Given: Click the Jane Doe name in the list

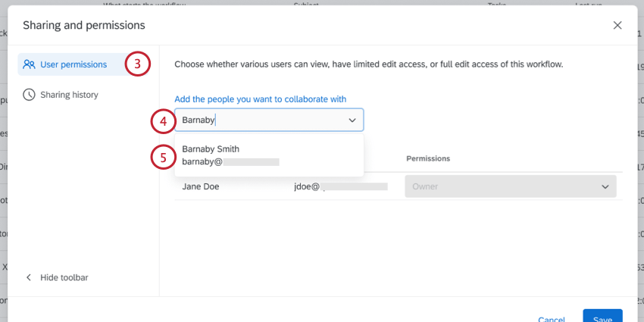Looking at the screenshot, I should (x=201, y=186).
